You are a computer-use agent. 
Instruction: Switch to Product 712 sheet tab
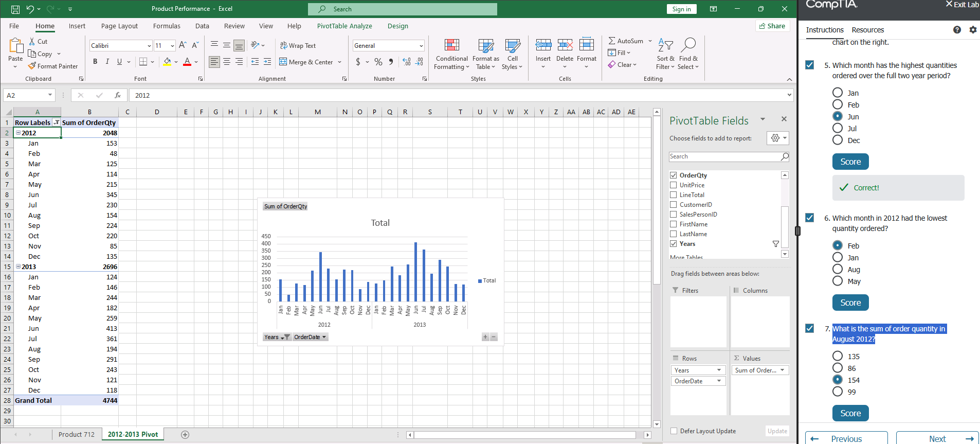coord(77,435)
